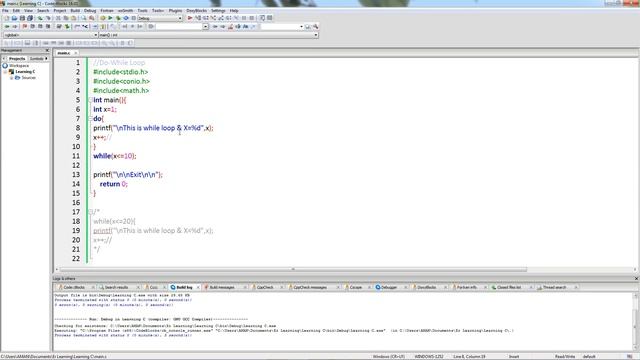Click the Replace toolbar icon
The image size is (640, 360).
click(x=91, y=18)
